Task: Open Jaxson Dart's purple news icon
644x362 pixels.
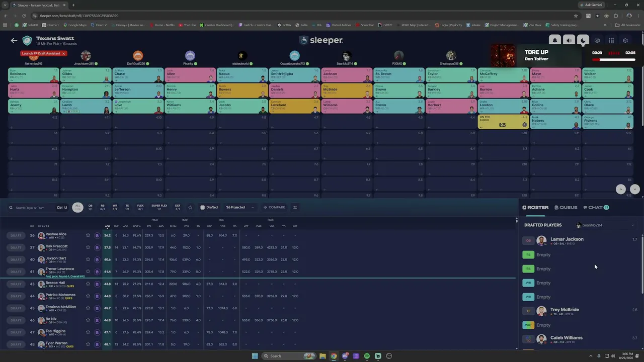Action: tap(97, 259)
